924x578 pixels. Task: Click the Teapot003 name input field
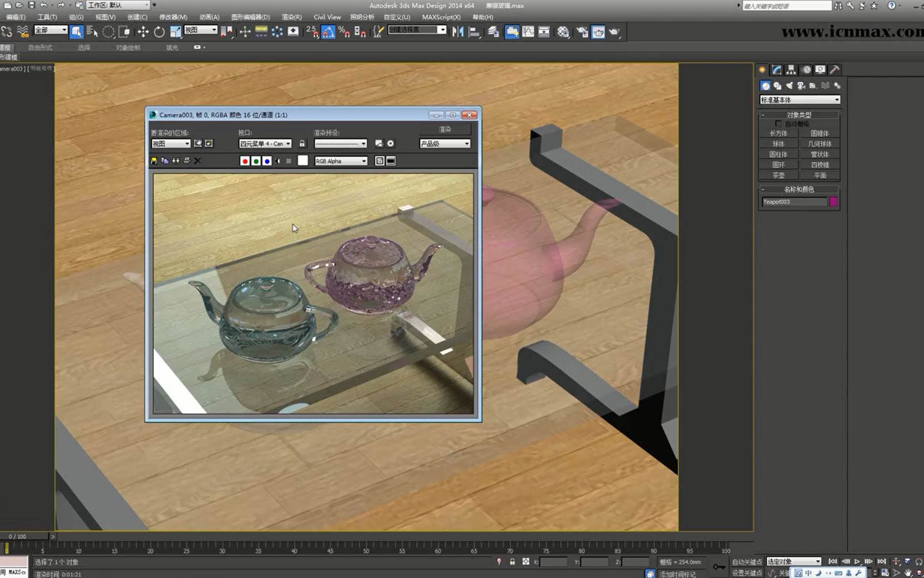click(x=794, y=202)
